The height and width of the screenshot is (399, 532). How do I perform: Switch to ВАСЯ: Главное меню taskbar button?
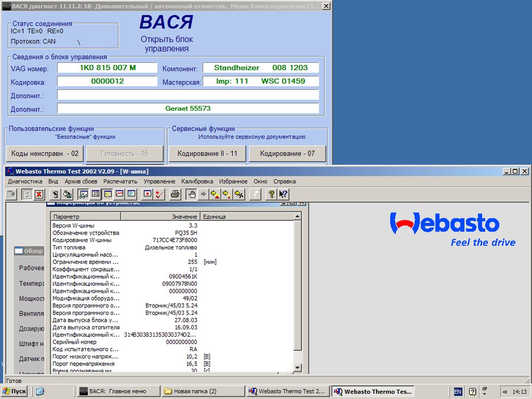118,392
